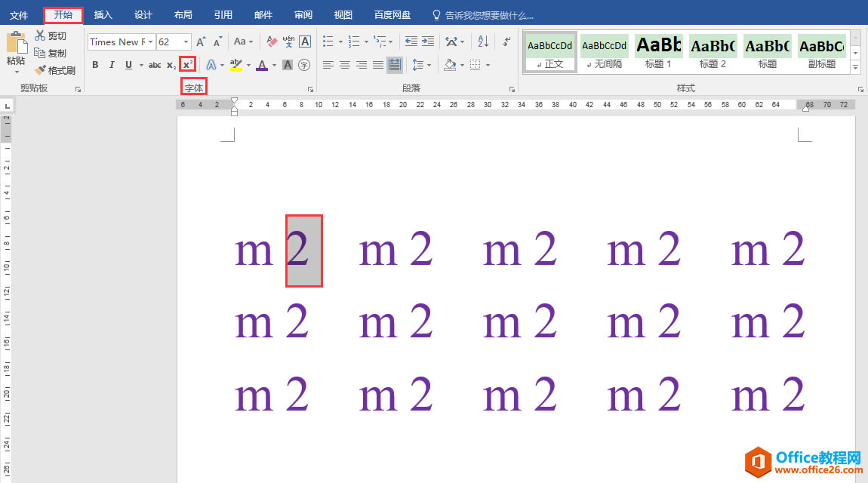This screenshot has width=868, height=483.
Task: Toggle Underline formatting
Action: (x=128, y=65)
